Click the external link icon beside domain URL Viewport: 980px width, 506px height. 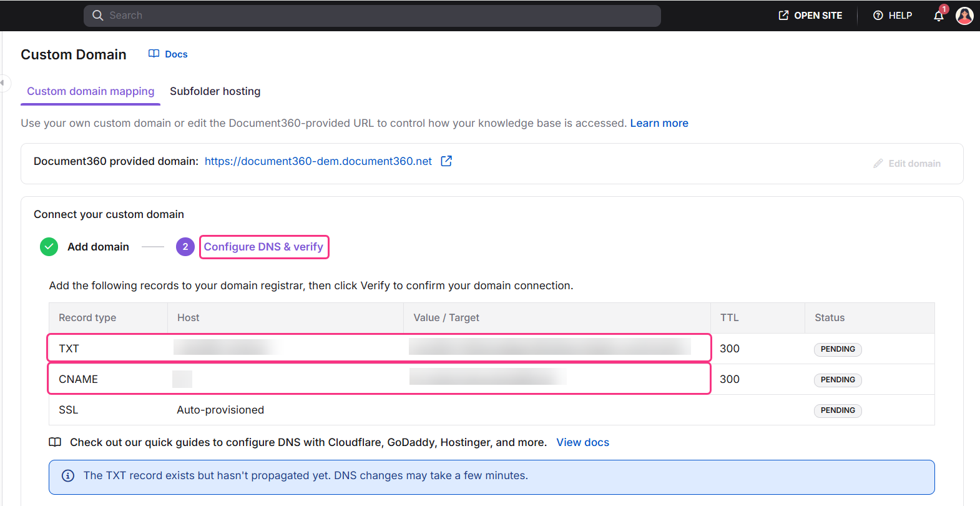[x=446, y=161]
